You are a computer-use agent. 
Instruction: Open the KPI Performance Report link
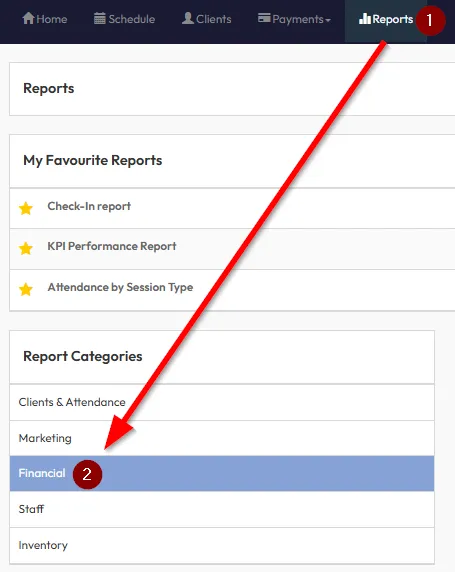[112, 246]
